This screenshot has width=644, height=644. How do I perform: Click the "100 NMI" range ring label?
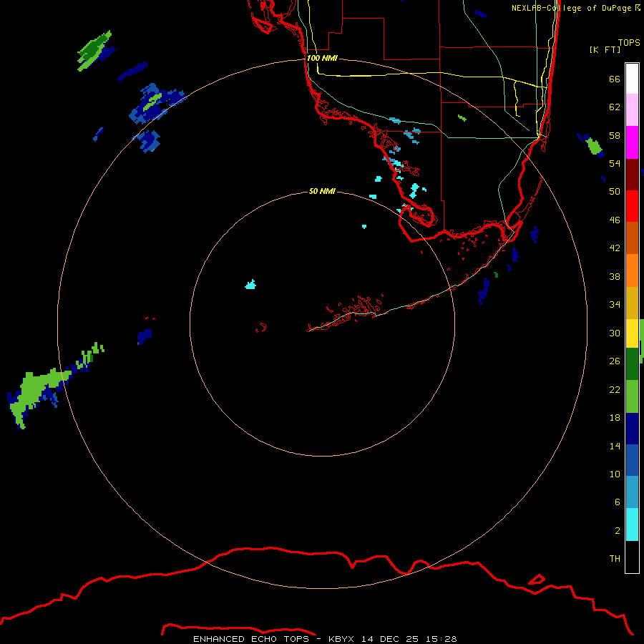coord(322,58)
